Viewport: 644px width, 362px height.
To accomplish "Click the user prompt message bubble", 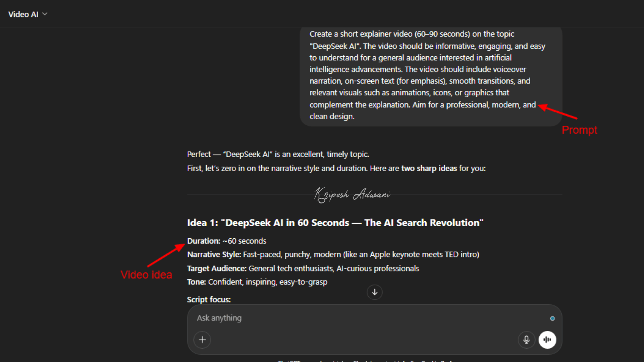I will point(430,75).
